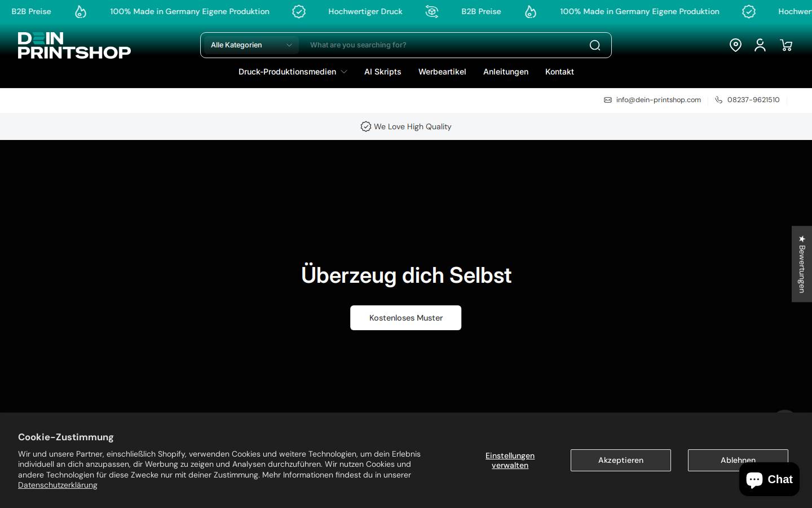
Task: Click the checkmark badge by We Love High Quality
Action: [366, 126]
